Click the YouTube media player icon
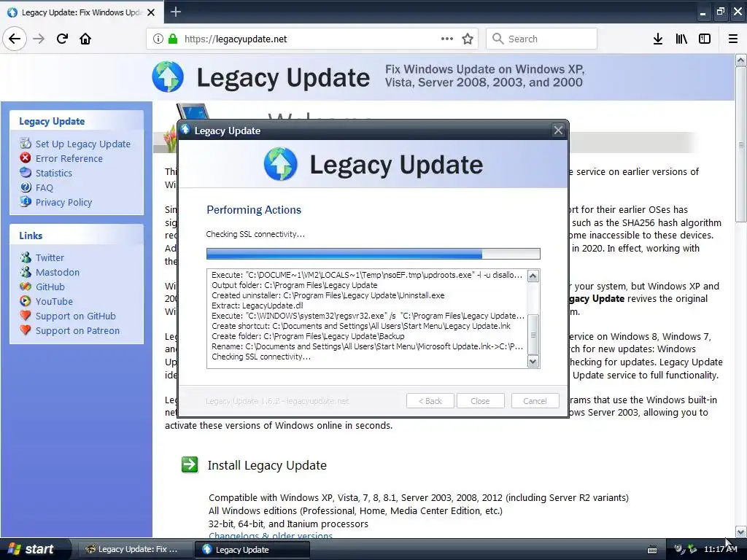The width and height of the screenshot is (747, 560). point(26,301)
